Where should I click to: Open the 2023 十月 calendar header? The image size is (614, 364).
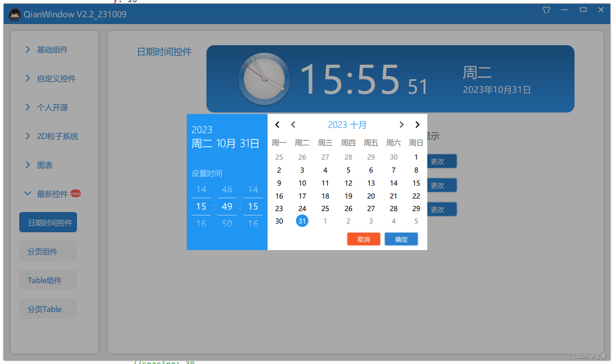coord(347,125)
